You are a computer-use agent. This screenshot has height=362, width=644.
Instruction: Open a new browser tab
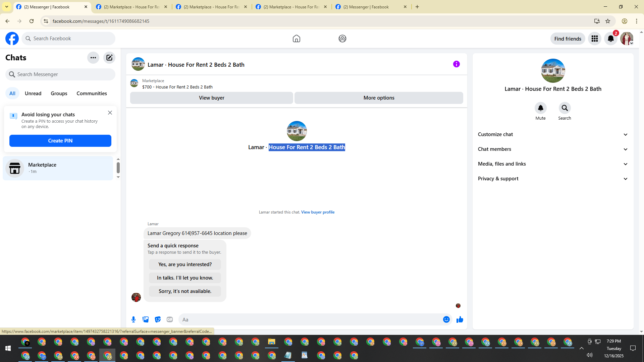click(417, 7)
